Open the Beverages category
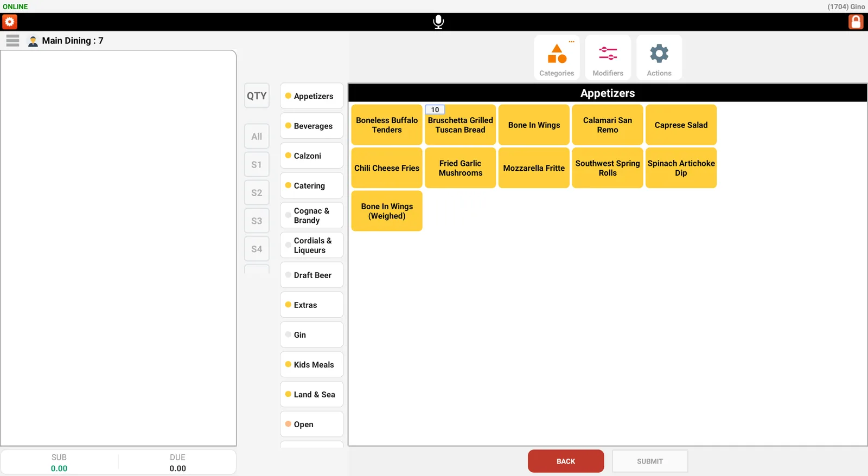 pos(312,126)
